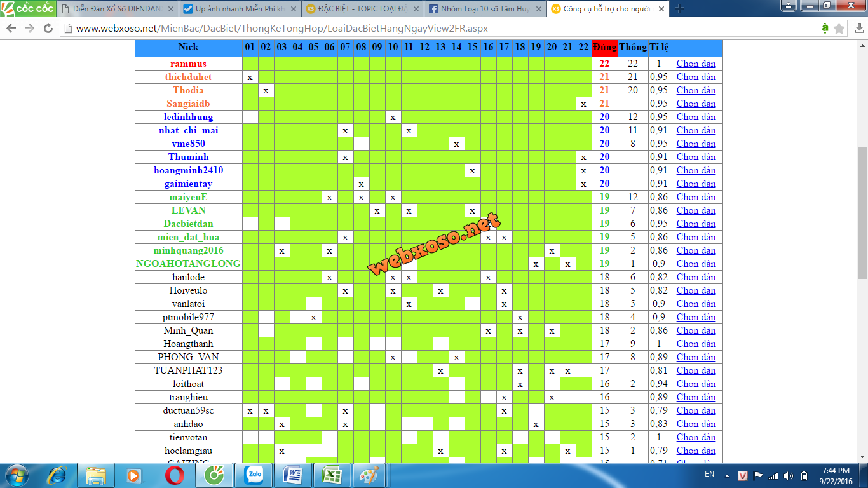Open the downloads arrow in browser toolbar
This screenshot has height=488, width=868.
(858, 29)
